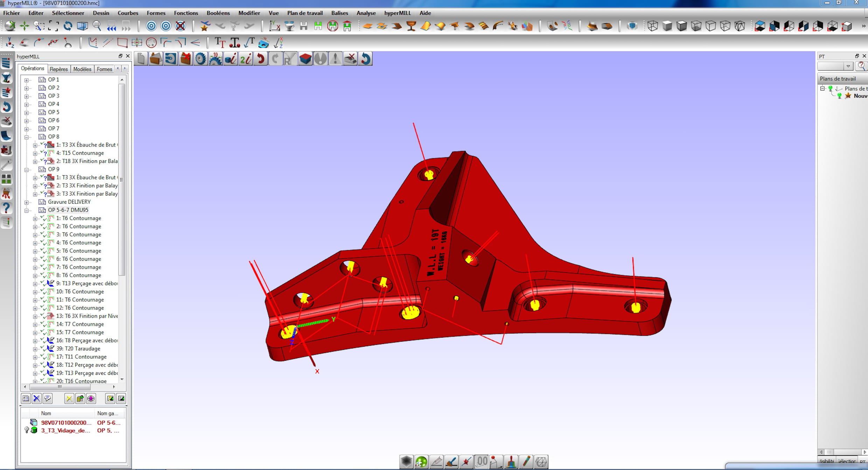Click the magnifier zoom icon in top toolbar
This screenshot has height=470, width=868.
(x=97, y=26)
